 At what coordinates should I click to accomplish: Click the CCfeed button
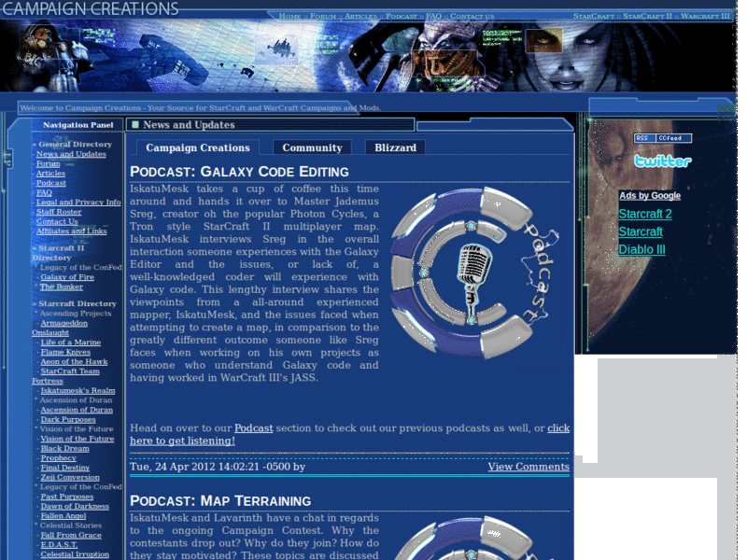coord(669,138)
